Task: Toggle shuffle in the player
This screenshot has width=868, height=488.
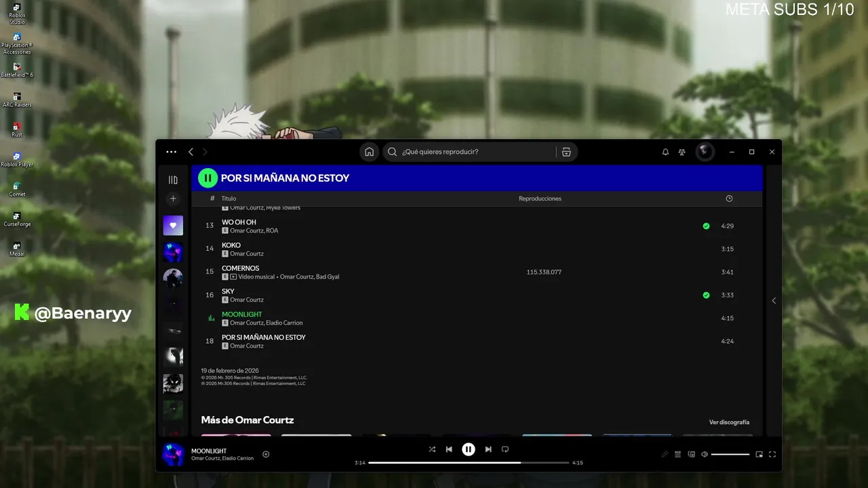Action: (x=432, y=449)
